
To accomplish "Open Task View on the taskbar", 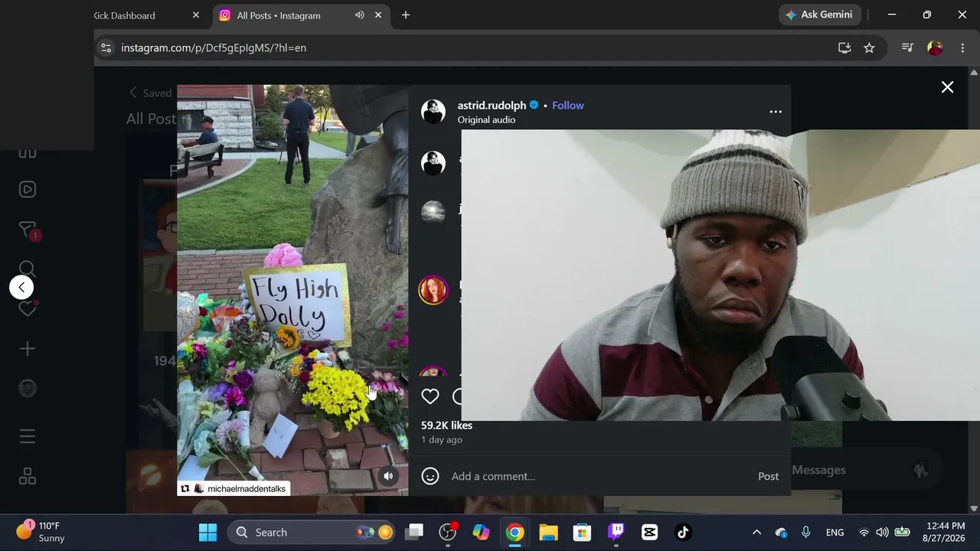I will pyautogui.click(x=414, y=532).
